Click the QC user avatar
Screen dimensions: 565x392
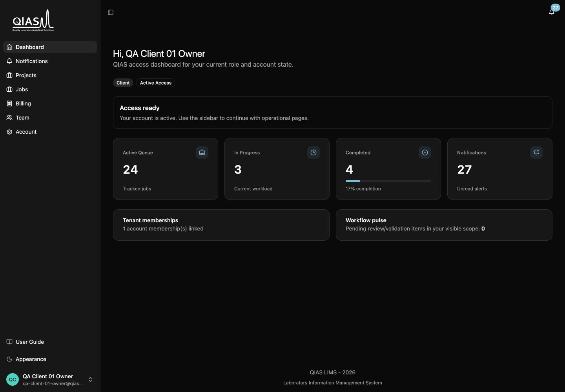click(x=13, y=379)
